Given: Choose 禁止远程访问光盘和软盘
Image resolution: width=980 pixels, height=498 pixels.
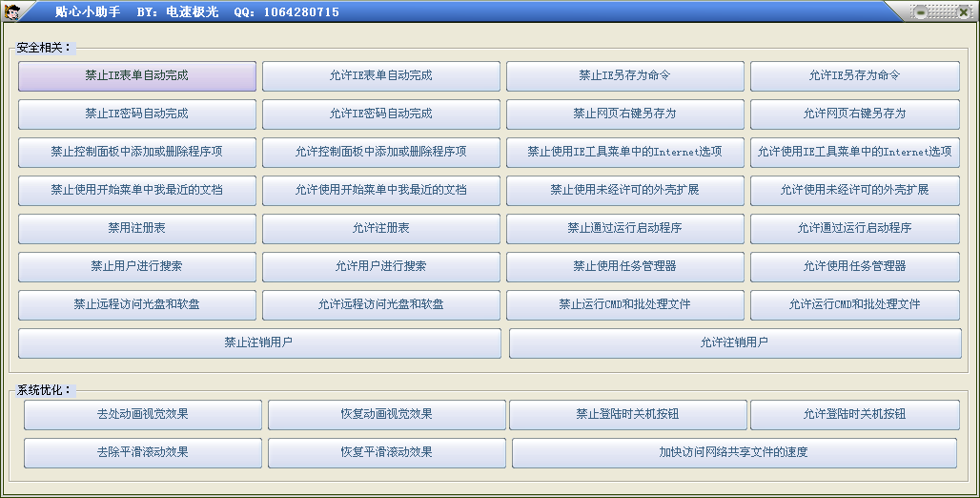Looking at the screenshot, I should [x=137, y=305].
